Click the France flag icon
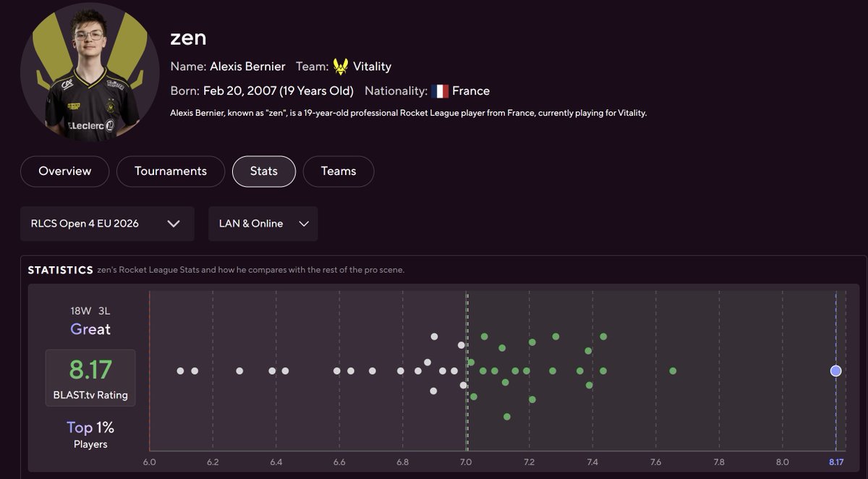Viewport: 868px width, 479px height. pyautogui.click(x=439, y=91)
